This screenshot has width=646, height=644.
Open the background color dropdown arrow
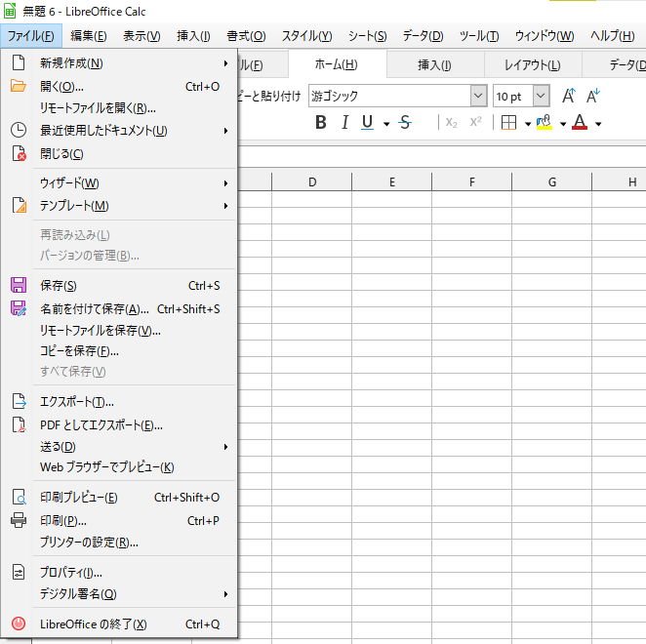tap(563, 124)
